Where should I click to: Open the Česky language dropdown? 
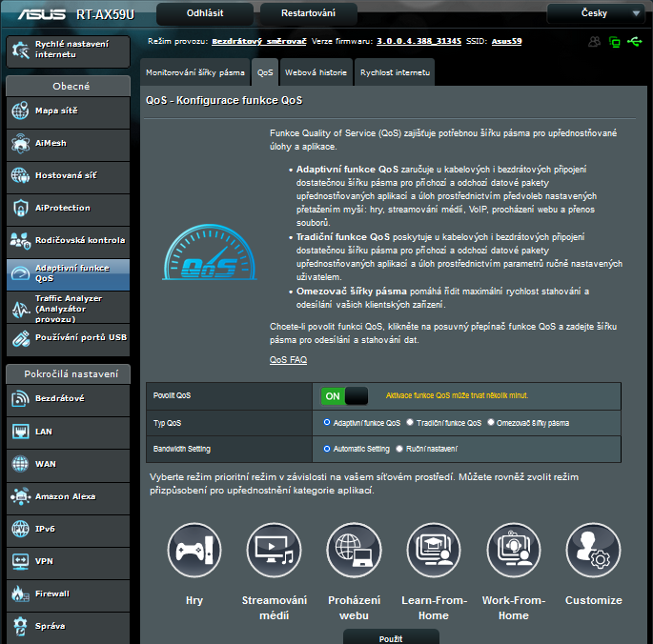(x=595, y=13)
